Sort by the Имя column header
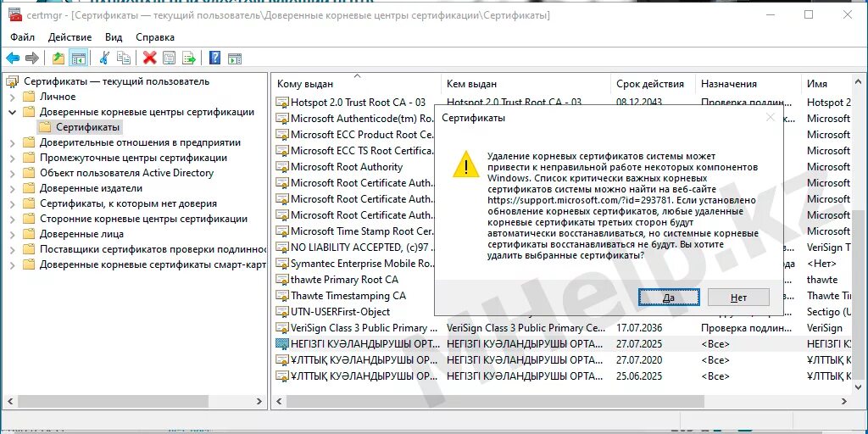Image resolution: width=868 pixels, height=434 pixels. (x=827, y=84)
